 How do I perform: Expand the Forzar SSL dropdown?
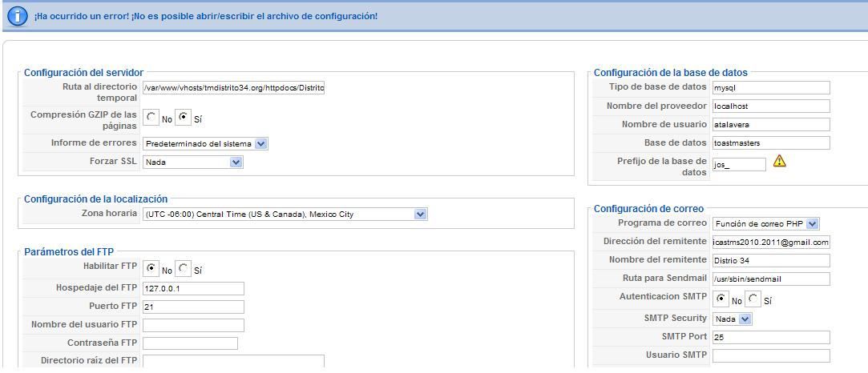coord(192,162)
